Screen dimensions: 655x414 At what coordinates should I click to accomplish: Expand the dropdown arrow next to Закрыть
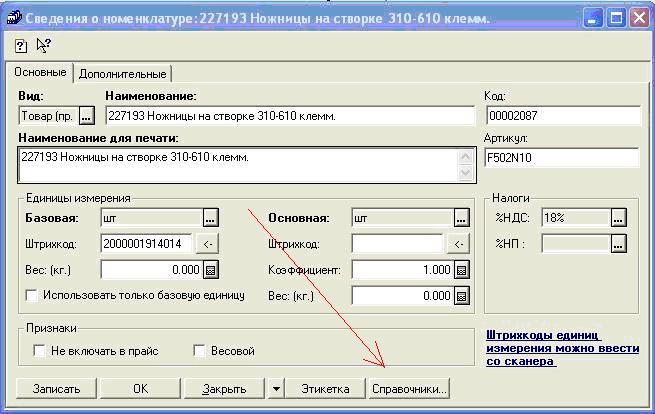point(276,389)
